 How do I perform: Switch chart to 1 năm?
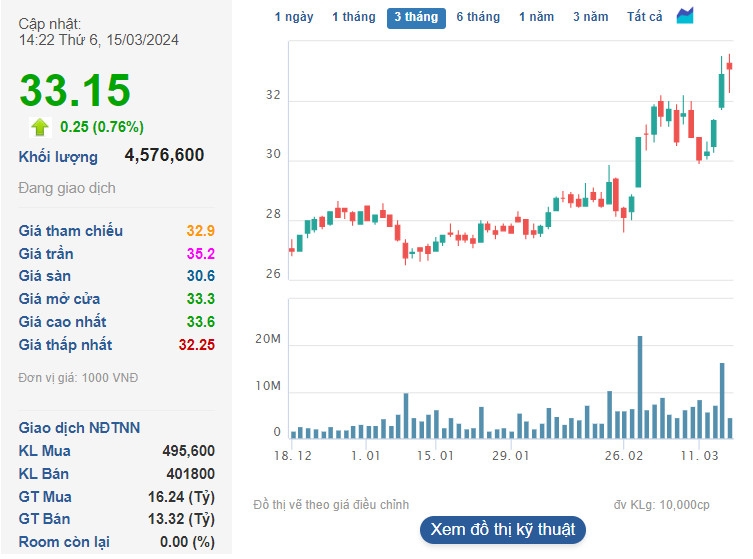536,17
